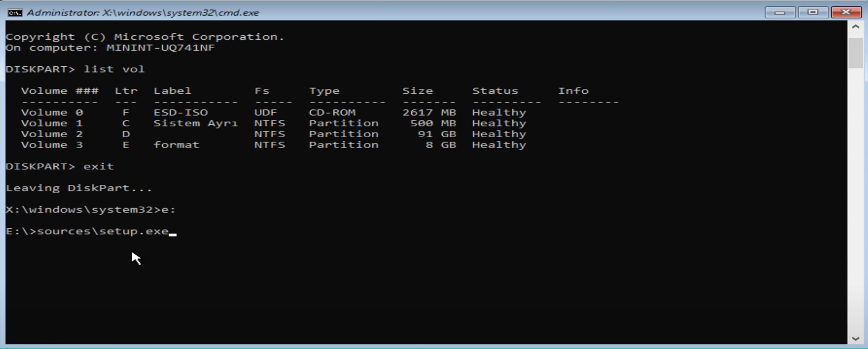Click drive letter 'E' of Volume 3
The height and width of the screenshot is (349, 868).
126,145
